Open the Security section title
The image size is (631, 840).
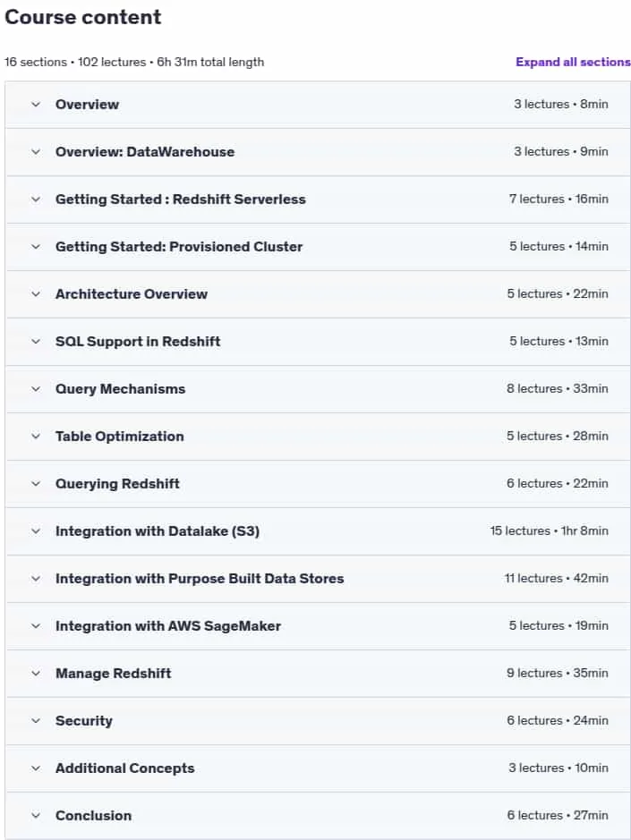click(x=83, y=721)
